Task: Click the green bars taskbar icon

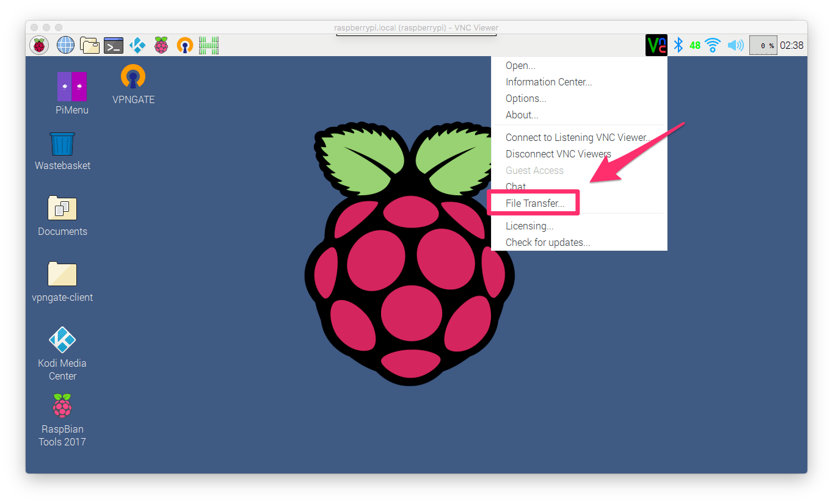Action: tap(209, 45)
